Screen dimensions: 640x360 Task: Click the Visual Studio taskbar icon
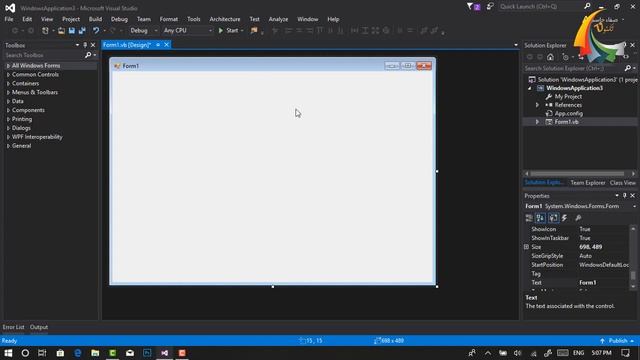pos(164,353)
